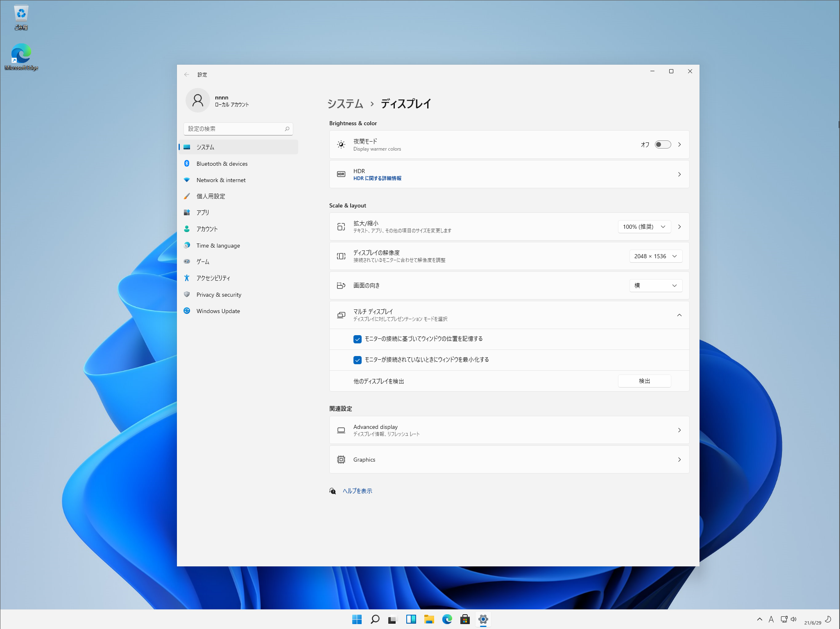Screen dimensions: 840x629
Task: Open the Windows Start menu
Action: click(357, 620)
